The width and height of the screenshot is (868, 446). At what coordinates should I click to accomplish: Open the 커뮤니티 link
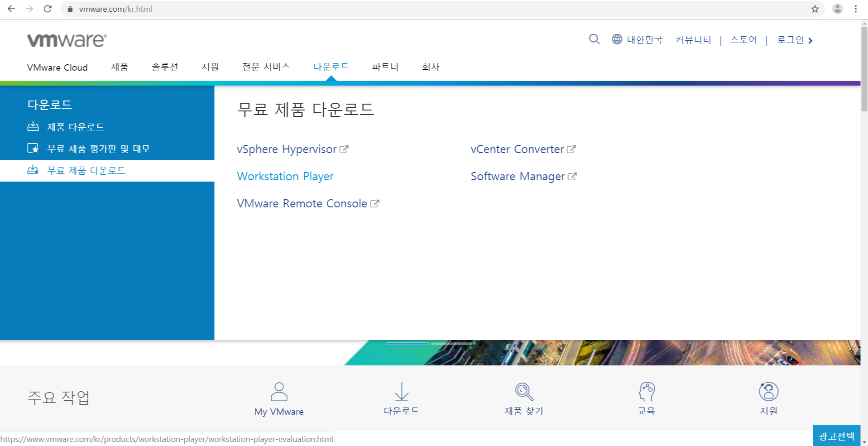pos(693,40)
